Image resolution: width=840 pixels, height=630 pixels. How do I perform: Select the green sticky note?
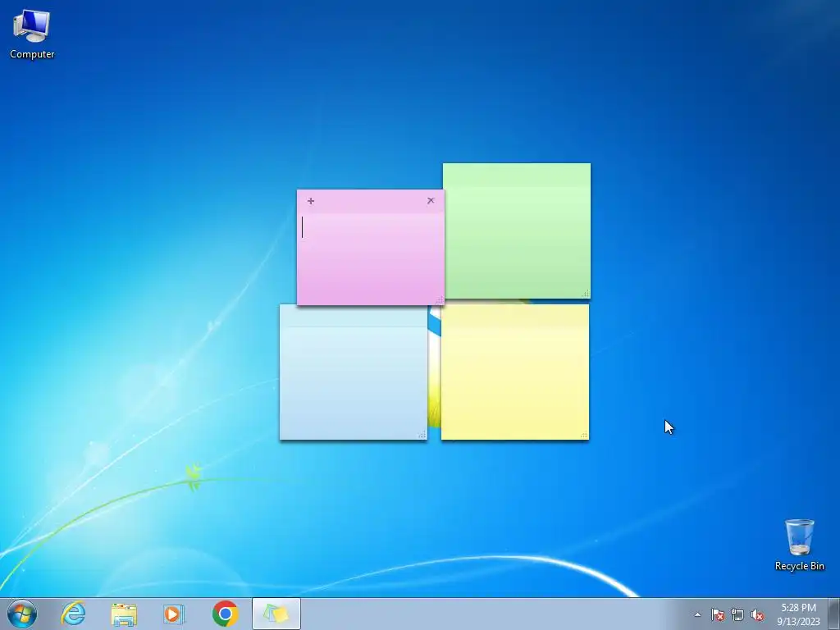point(517,231)
